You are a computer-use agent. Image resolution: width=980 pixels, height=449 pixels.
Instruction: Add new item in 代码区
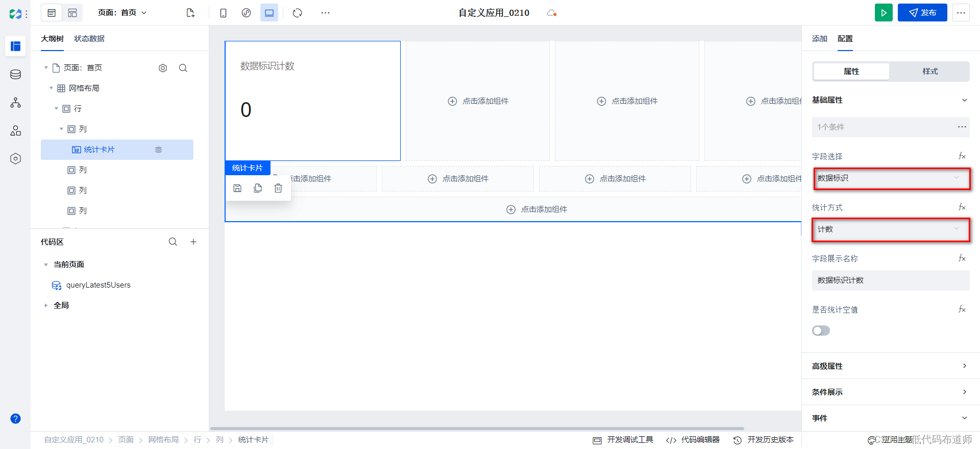(x=193, y=242)
